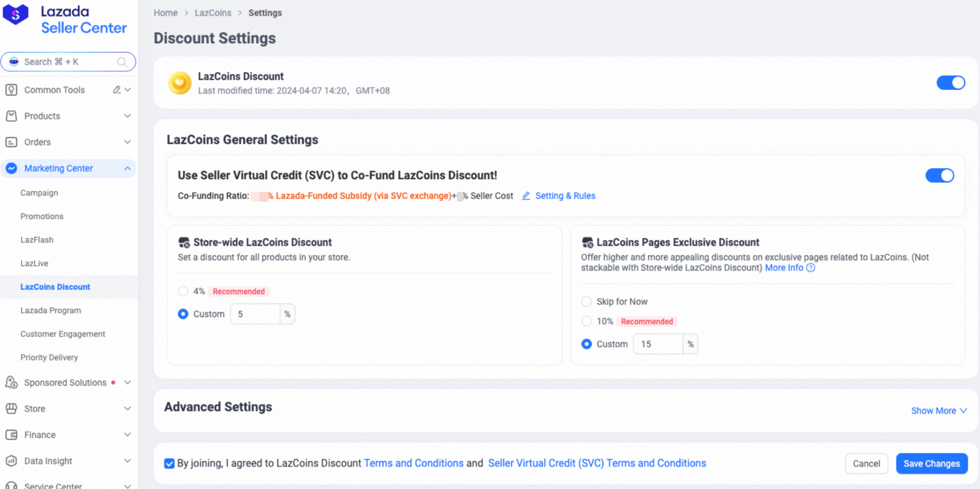Viewport: 980px width, 489px height.
Task: Uncheck the Terms and Conditions agreement checkbox
Action: click(x=169, y=463)
